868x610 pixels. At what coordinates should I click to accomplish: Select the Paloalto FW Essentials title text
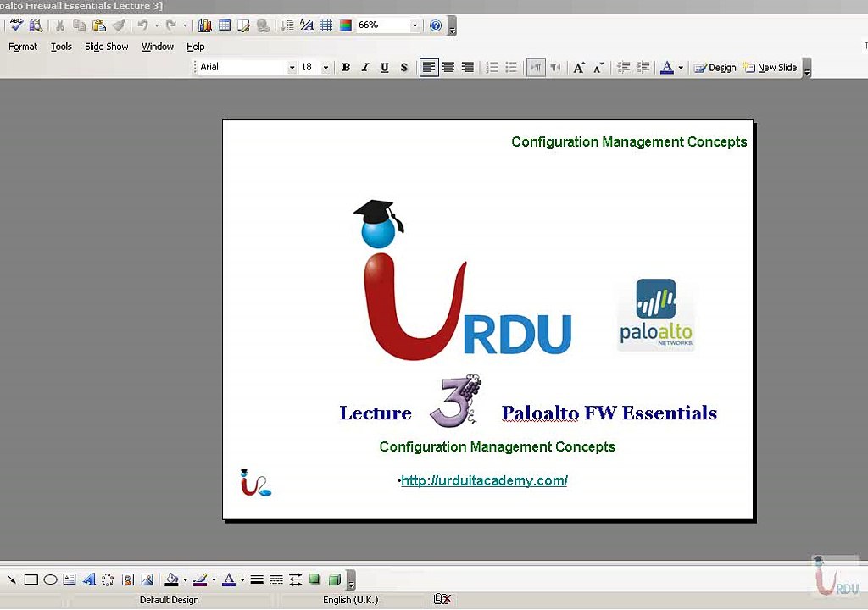point(609,413)
